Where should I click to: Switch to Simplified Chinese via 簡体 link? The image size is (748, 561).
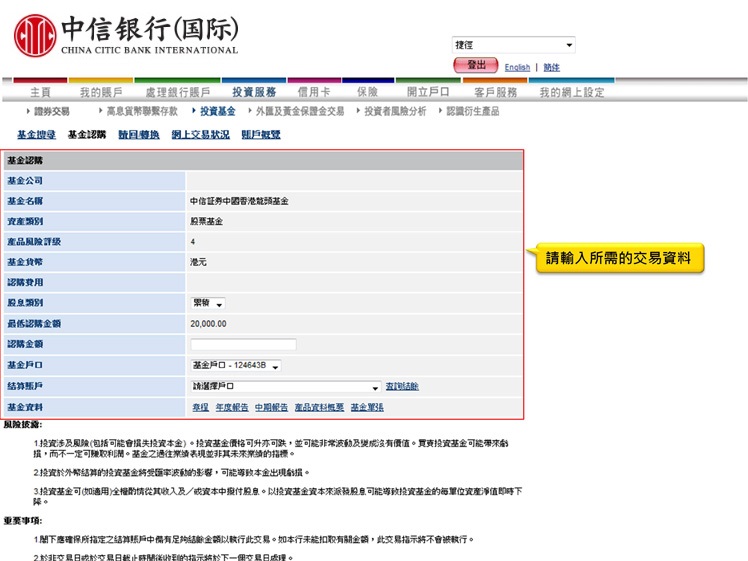pyautogui.click(x=551, y=67)
